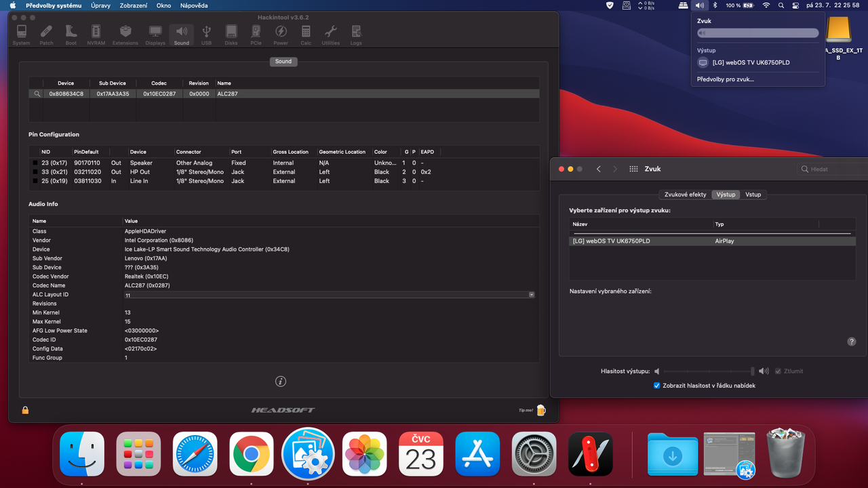
Task: Click the Device column header in device table
Action: [x=66, y=83]
